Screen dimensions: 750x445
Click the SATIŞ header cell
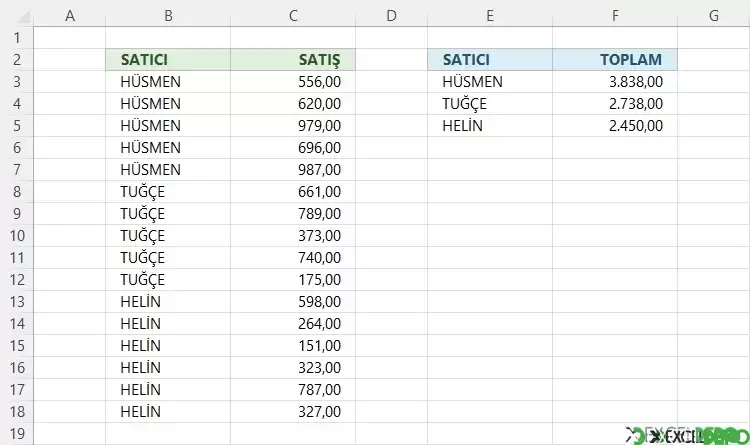[293, 60]
